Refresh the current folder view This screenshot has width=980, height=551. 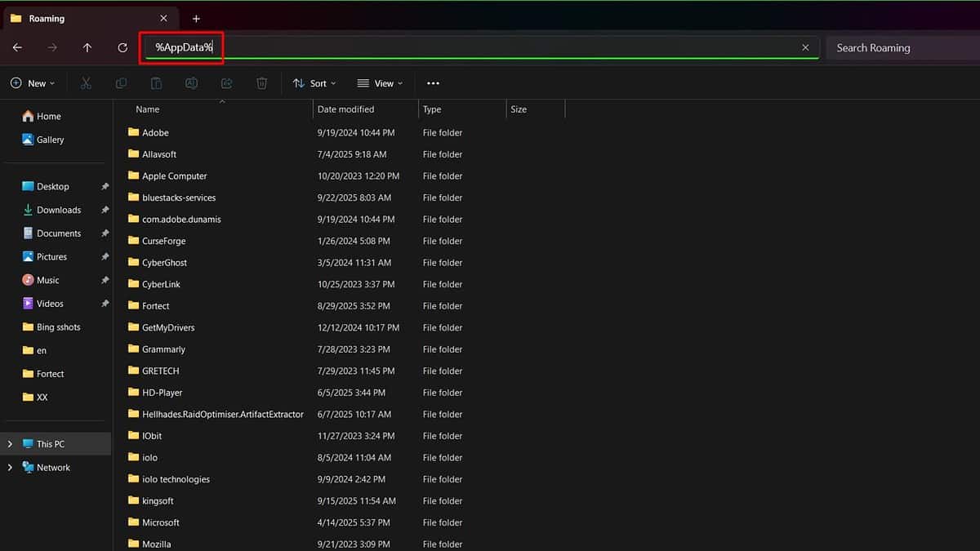click(122, 47)
